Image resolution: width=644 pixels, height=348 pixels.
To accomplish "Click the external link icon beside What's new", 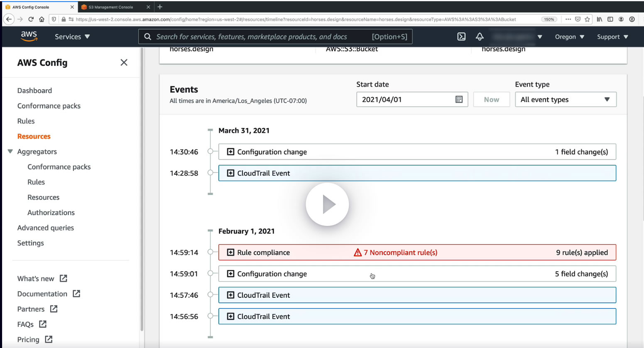I will 64,278.
